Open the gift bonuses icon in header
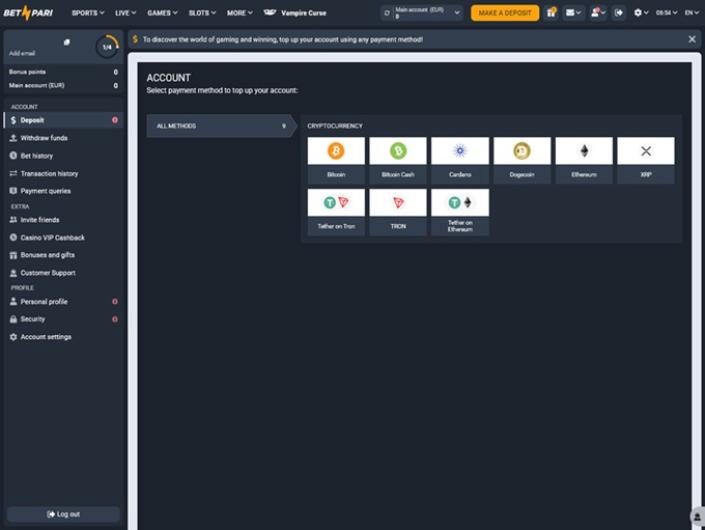Viewport: 705px width, 530px height. [x=551, y=13]
